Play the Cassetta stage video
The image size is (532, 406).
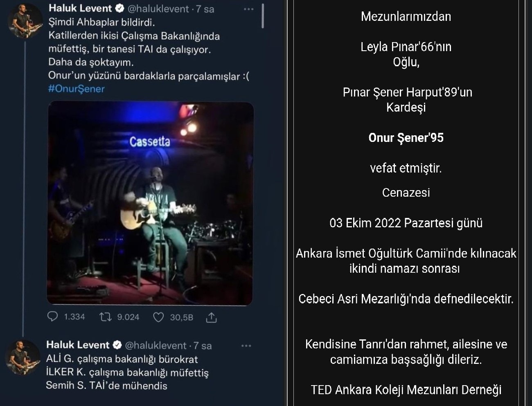click(151, 203)
